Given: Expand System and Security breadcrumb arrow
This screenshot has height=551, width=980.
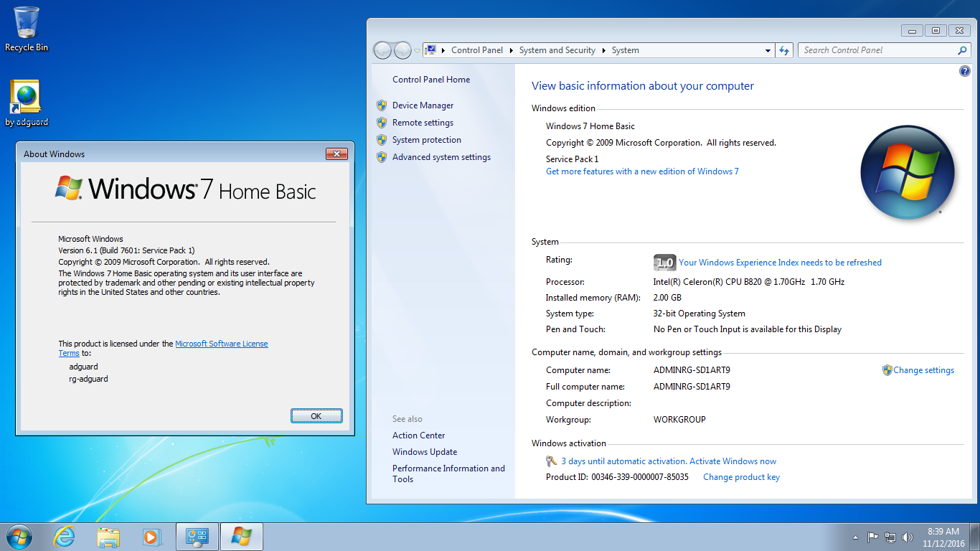Looking at the screenshot, I should (x=604, y=50).
